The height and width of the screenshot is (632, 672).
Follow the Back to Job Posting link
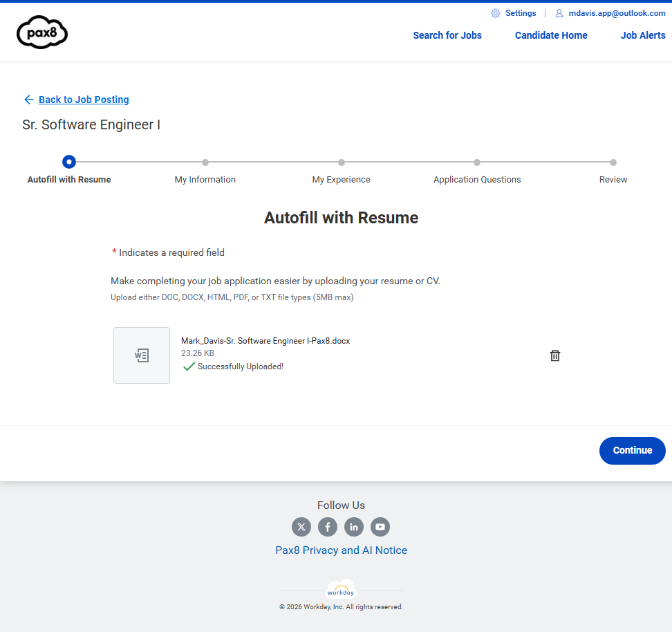point(84,100)
